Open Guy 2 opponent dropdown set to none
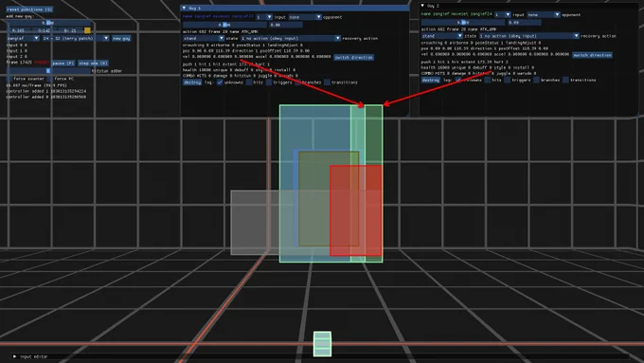Screen dimensions: 644x363 544,14
